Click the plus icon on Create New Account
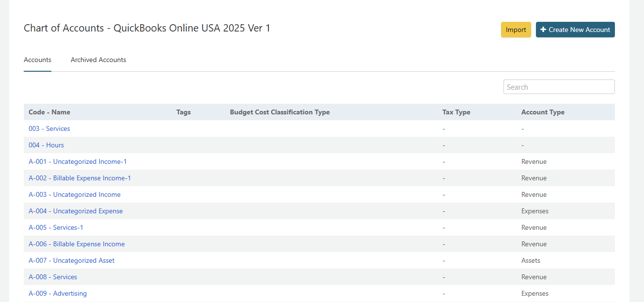The image size is (644, 302). 543,30
